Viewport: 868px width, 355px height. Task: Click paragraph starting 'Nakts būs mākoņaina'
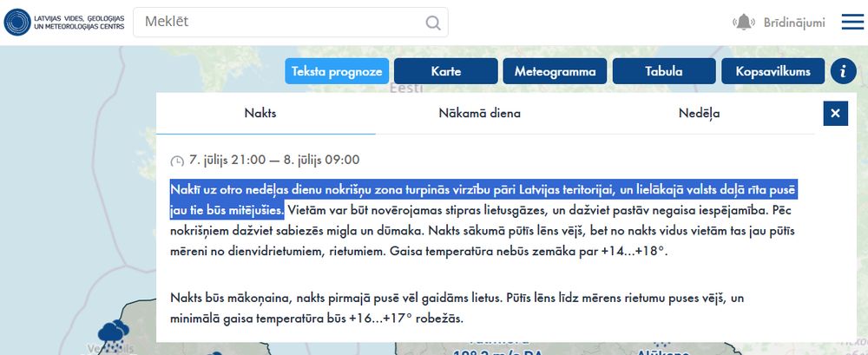point(457,308)
